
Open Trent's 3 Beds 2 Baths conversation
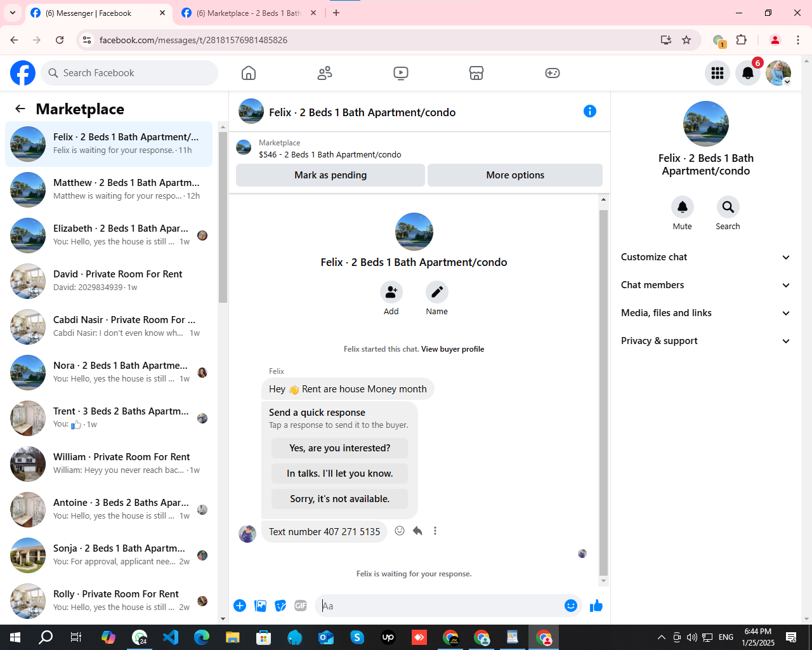click(109, 418)
